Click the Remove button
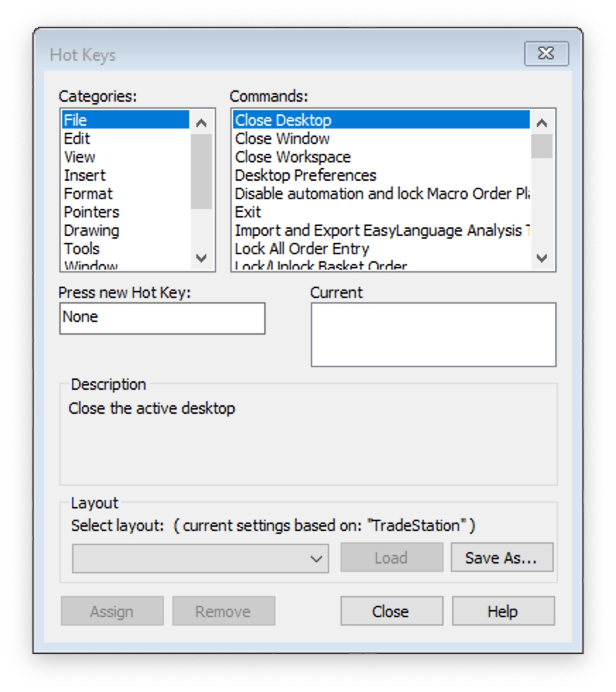The height and width of the screenshot is (692, 616). [x=223, y=612]
